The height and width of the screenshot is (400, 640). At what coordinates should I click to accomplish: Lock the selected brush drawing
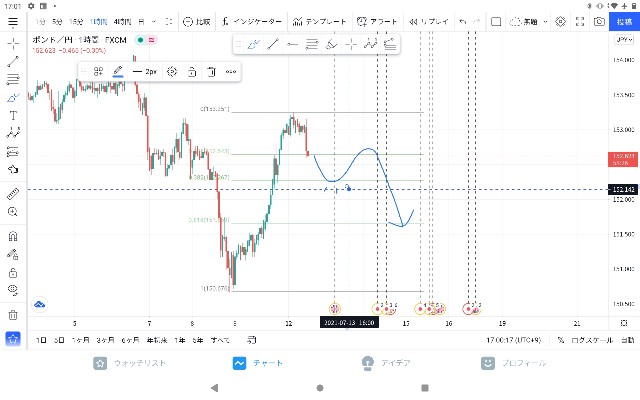point(192,72)
